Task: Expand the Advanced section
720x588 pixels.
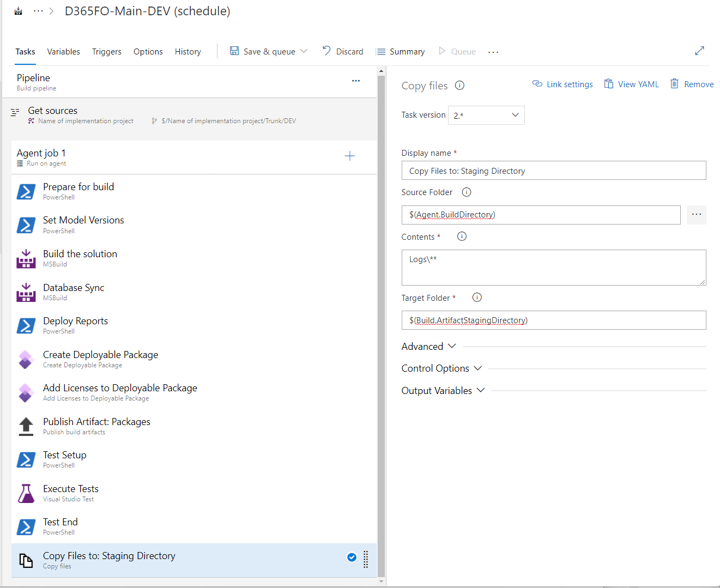Action: click(428, 346)
